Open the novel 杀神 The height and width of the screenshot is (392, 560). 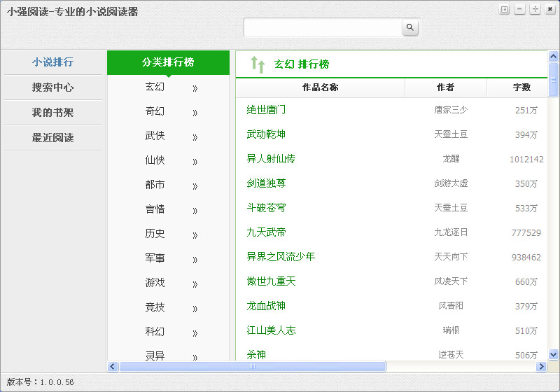[256, 355]
